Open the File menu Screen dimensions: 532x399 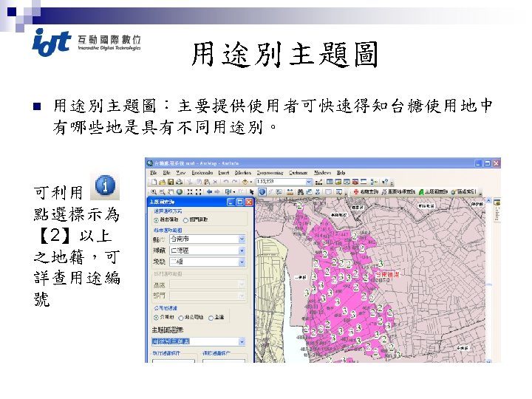point(154,173)
